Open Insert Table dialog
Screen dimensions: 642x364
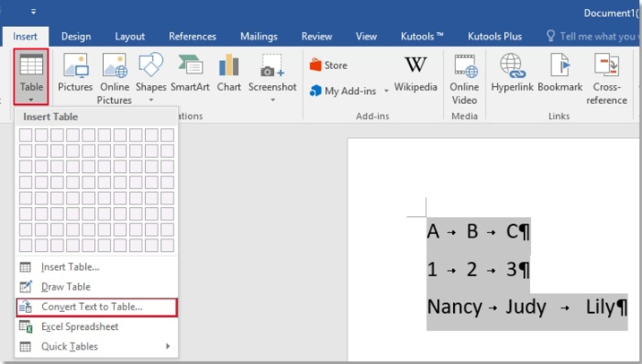[70, 267]
